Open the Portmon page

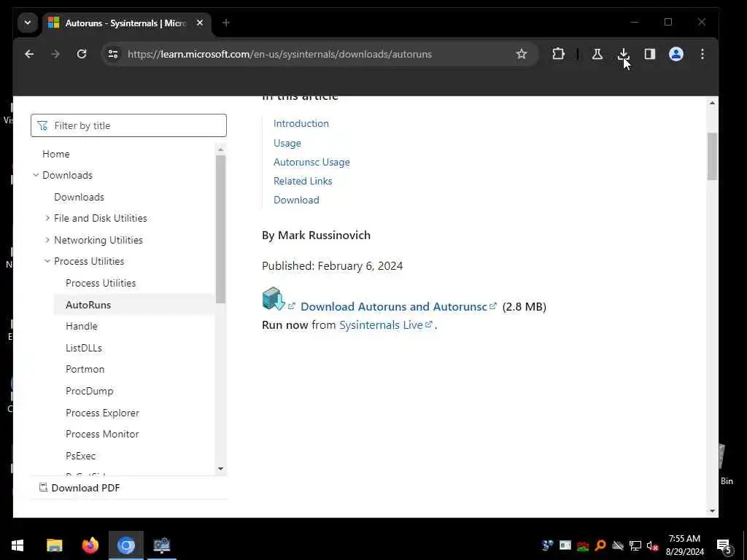coord(85,370)
